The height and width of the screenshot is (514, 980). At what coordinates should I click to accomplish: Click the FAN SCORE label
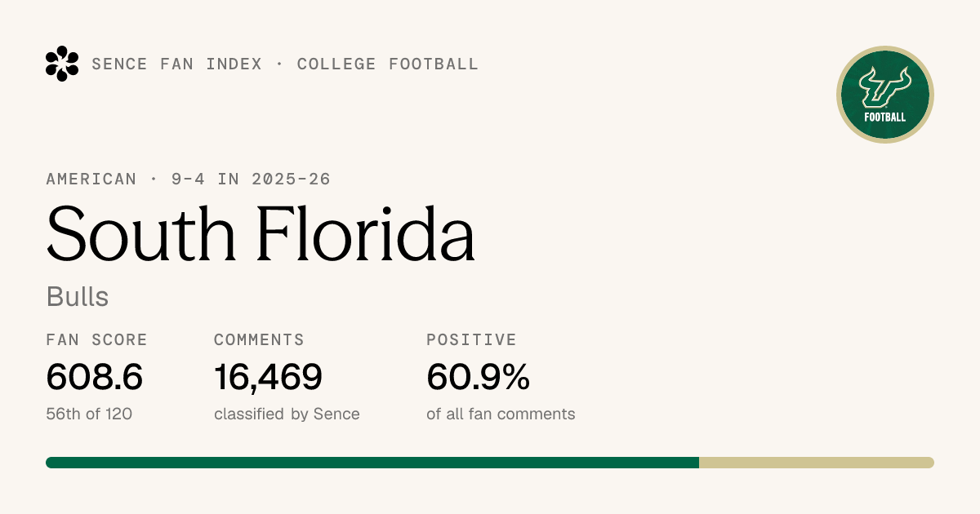(97, 339)
